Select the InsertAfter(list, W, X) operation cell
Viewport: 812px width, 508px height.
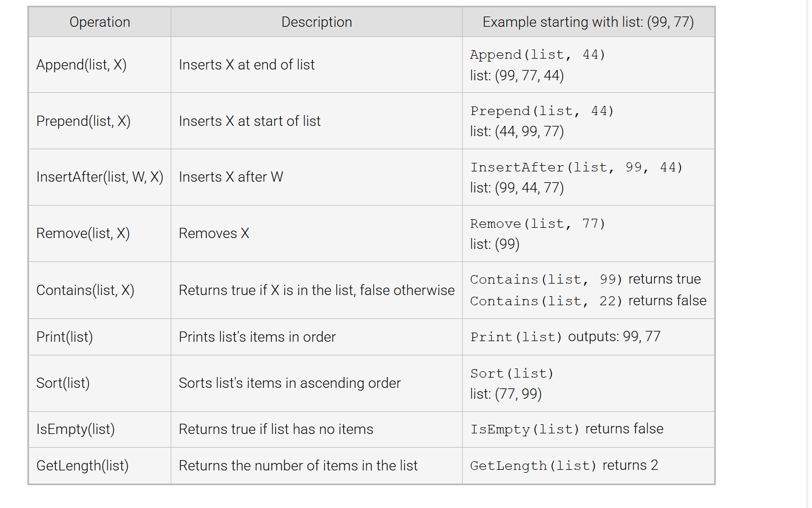coord(100,177)
